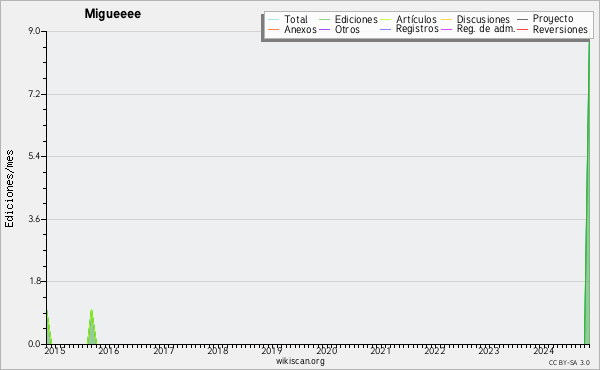Click the green Ediciones line swatch
Image resolution: width=600 pixels, height=370 pixels.
click(x=324, y=20)
